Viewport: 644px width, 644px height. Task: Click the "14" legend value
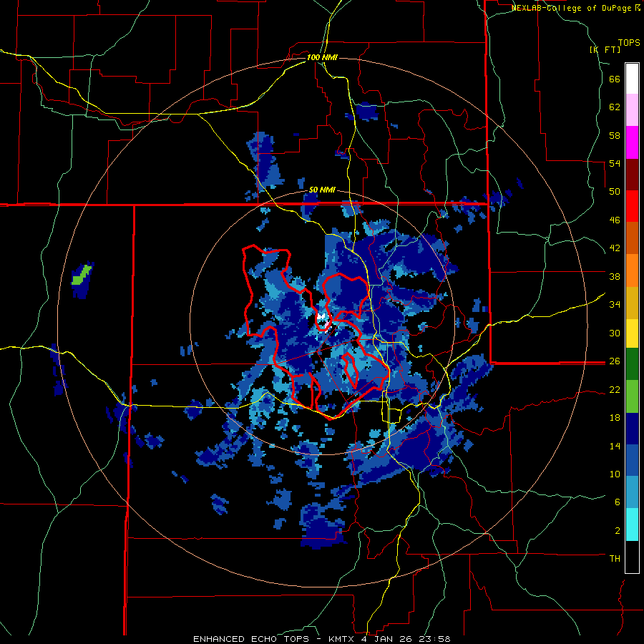tap(615, 446)
